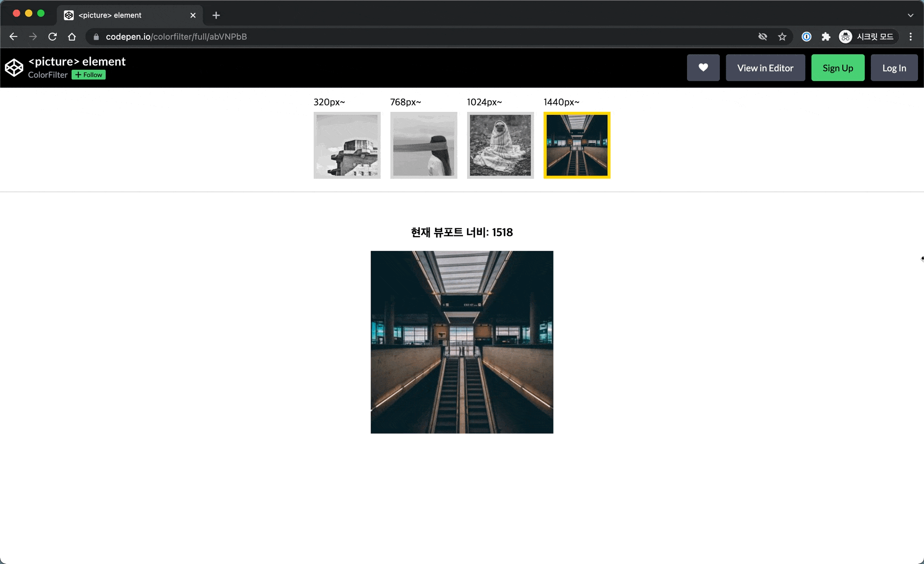Viewport: 924px width, 564px height.
Task: Expand the tab search chevron
Action: (x=910, y=15)
